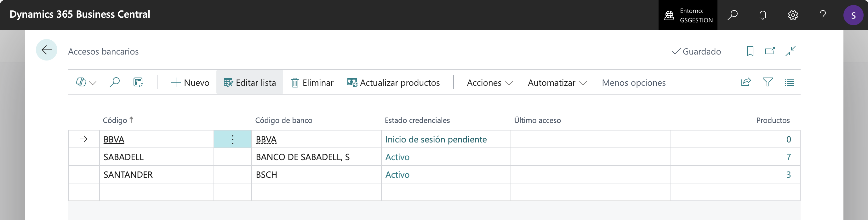Open products count 3 for SANTANDER
This screenshot has height=220, width=868.
point(789,174)
